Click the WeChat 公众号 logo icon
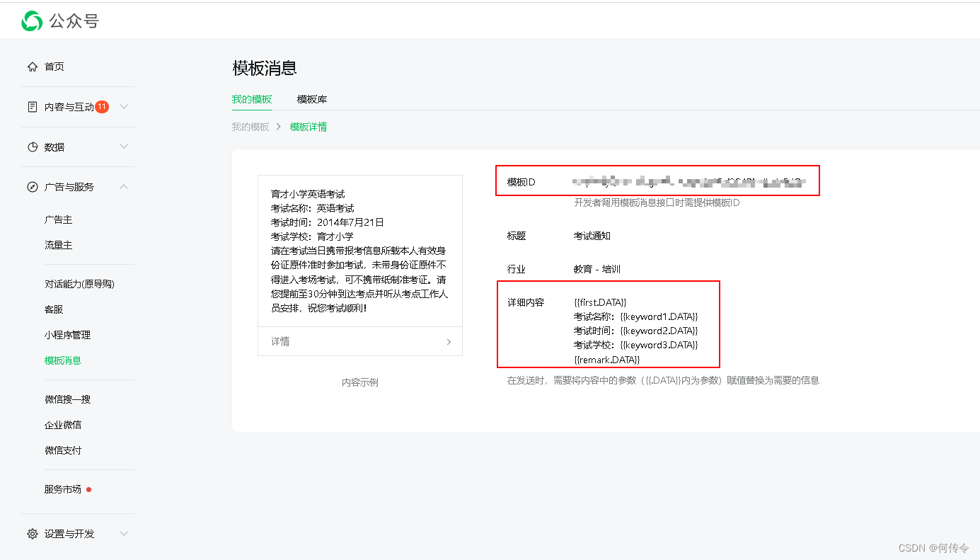Image resolution: width=980 pixels, height=560 pixels. [32, 21]
